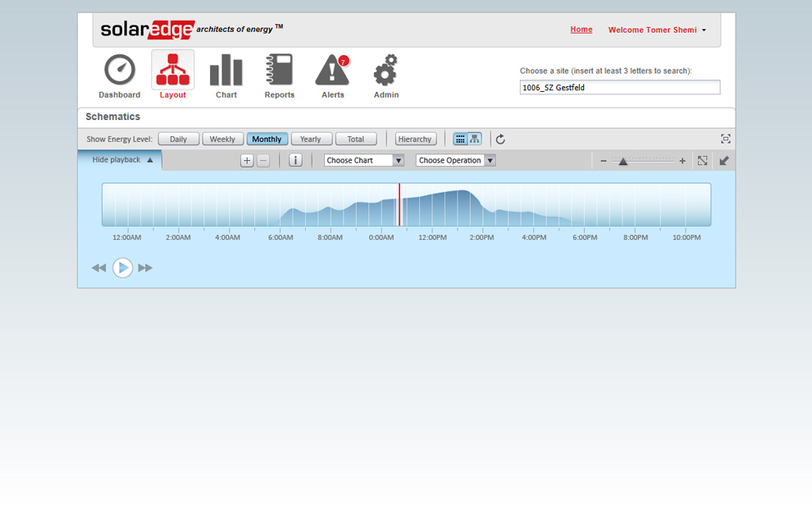Select Daily energy level
Viewport: 812px width, 509px height.
click(178, 140)
